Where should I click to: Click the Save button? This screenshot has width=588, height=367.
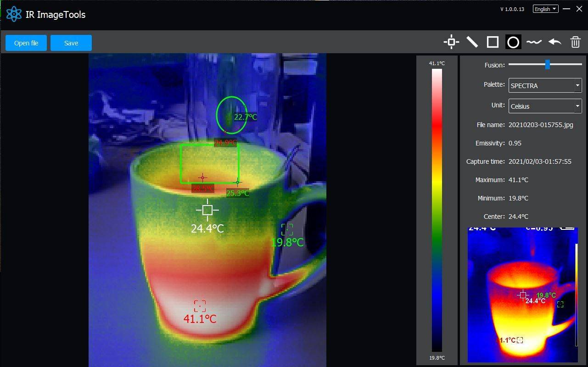coord(71,43)
